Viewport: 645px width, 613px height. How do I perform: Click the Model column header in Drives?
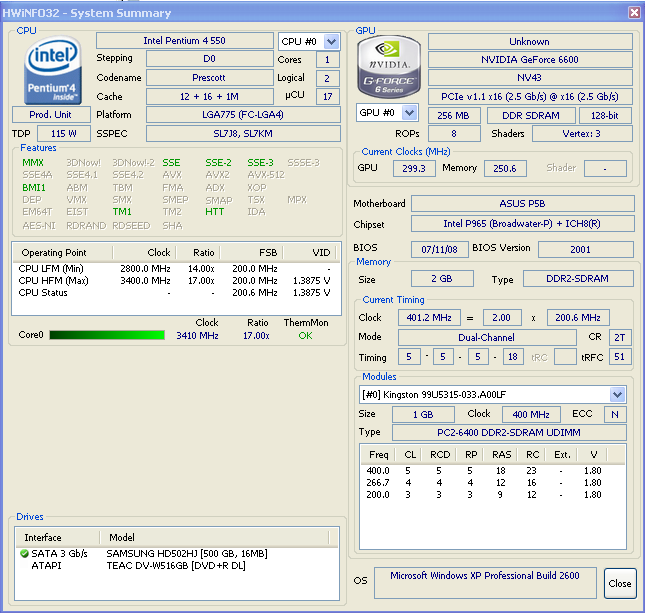click(x=214, y=537)
